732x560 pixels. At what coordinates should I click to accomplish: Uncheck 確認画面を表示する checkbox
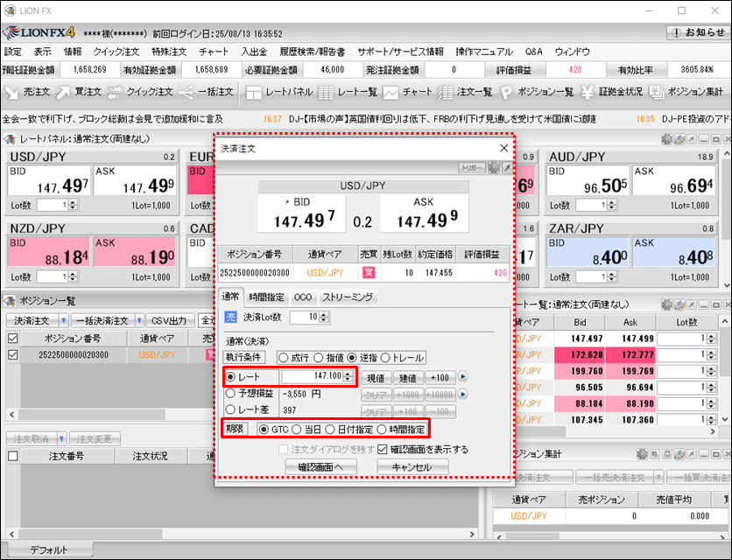[384, 449]
